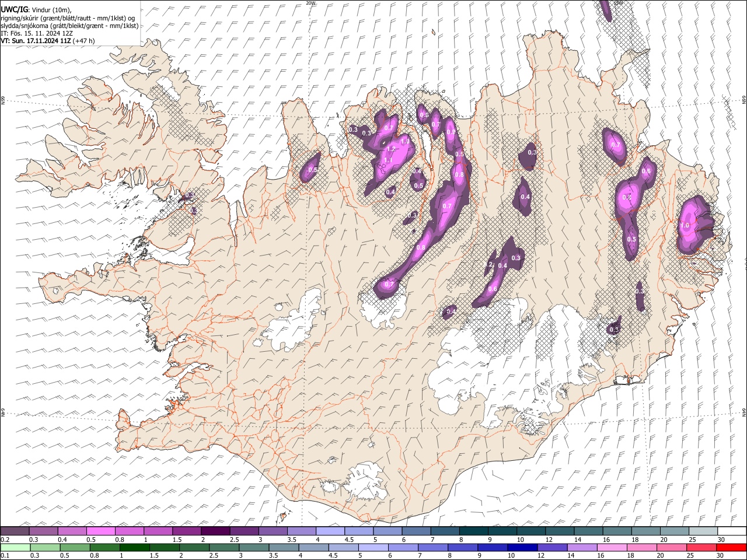
Task: Pick the 6 periwinkle swatch in lower legend row
Action: click(403, 547)
